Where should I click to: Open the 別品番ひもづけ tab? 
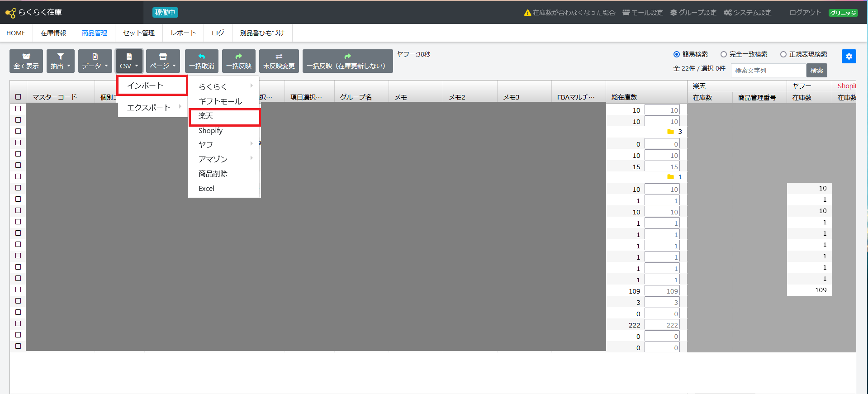point(262,33)
